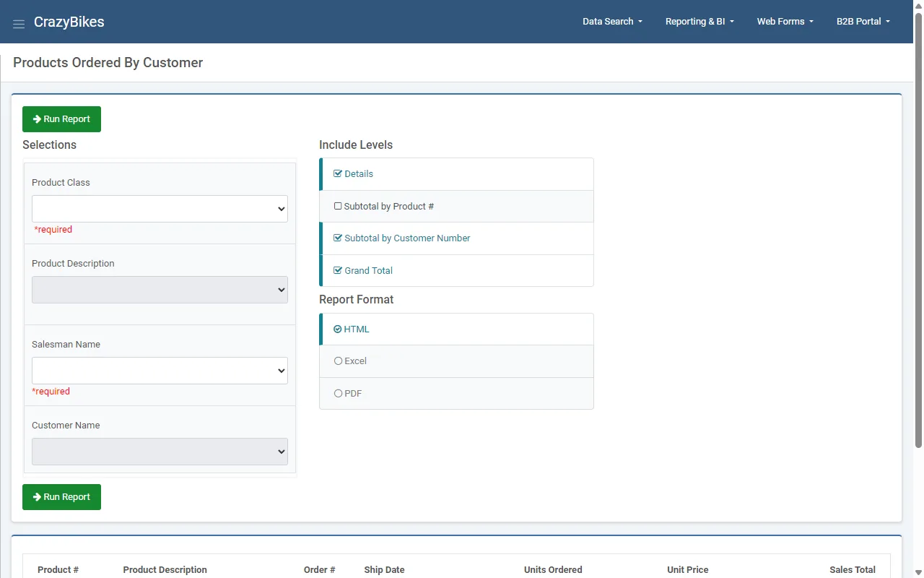Viewport: 924px width, 578px height.
Task: Click the Salesman Name field label
Action: point(66,345)
